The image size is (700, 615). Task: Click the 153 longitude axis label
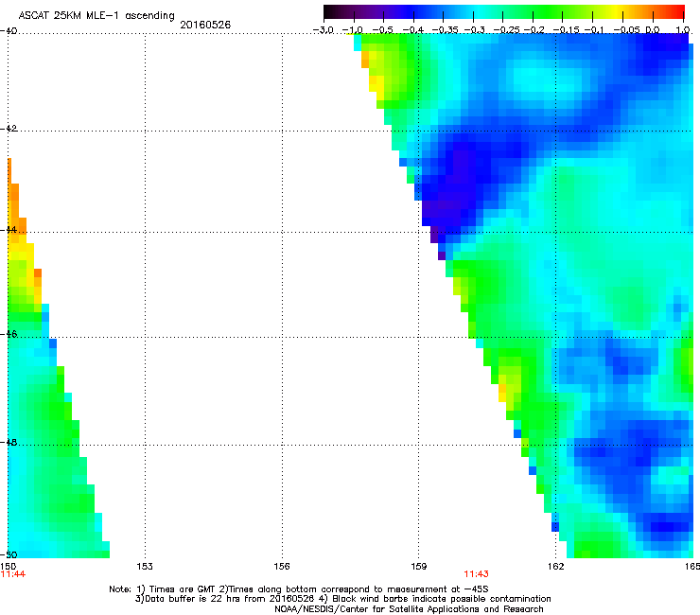click(x=145, y=567)
